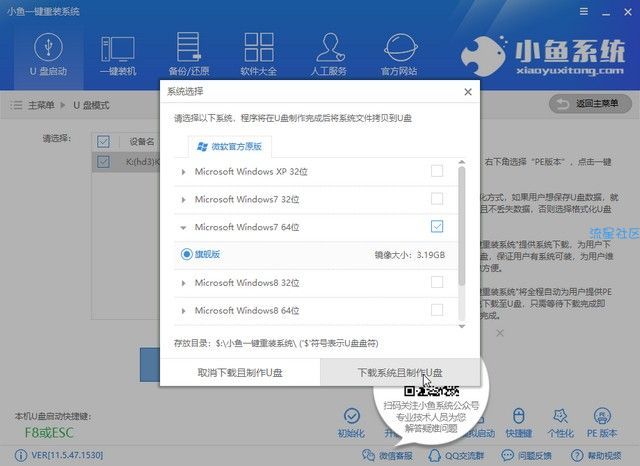Check the Microsoft Windows8 64位 checkbox
Screen dimensions: 640x466
click(x=437, y=310)
